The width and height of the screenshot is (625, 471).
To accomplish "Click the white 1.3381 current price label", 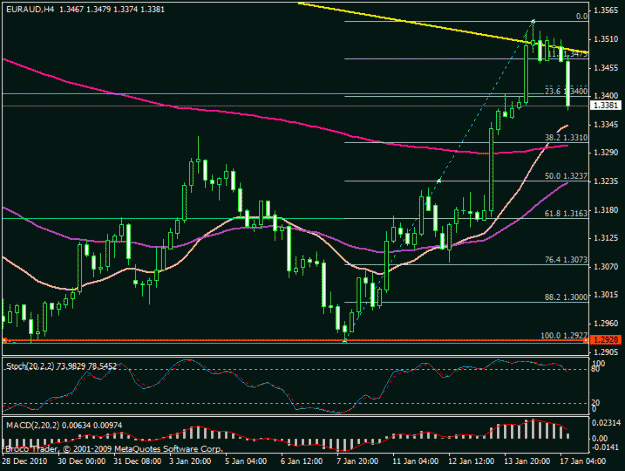I will tap(605, 105).
